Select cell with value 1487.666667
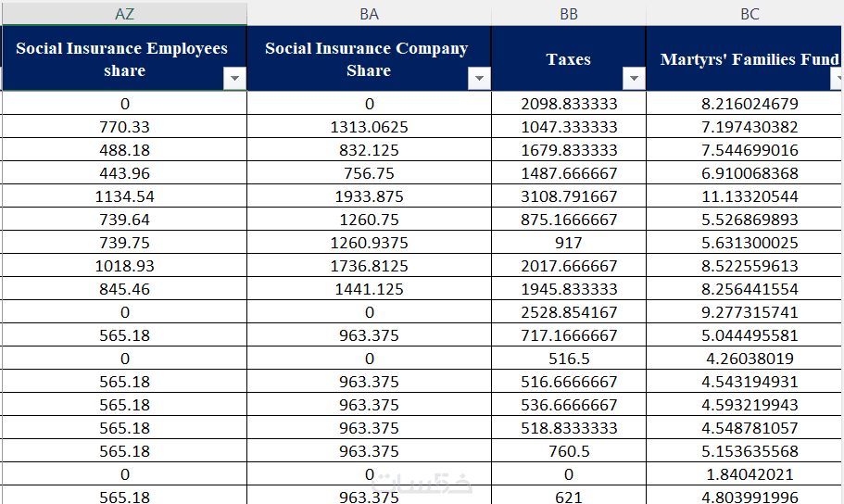Screen dimensions: 844x504 coord(569,173)
